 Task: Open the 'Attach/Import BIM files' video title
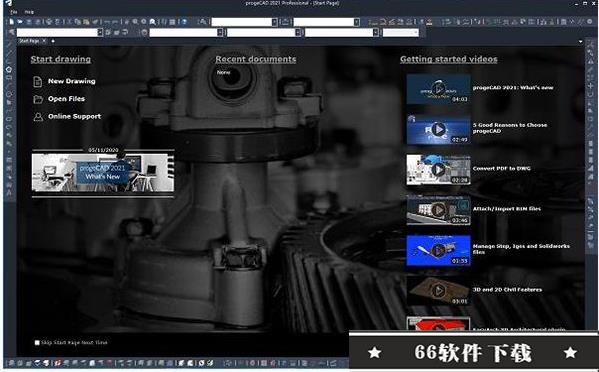(507, 209)
